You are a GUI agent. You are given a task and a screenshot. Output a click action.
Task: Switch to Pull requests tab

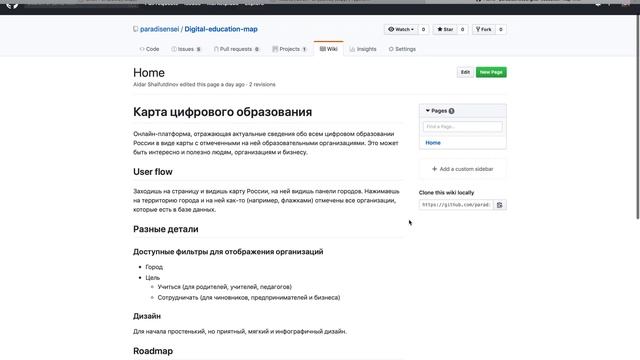pyautogui.click(x=236, y=49)
